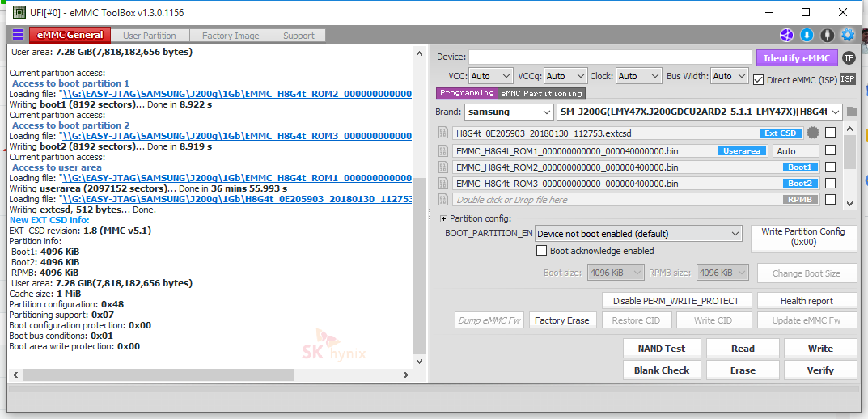
Task: Toggle the Direct eMMC (ISP) checkbox
Action: 759,80
